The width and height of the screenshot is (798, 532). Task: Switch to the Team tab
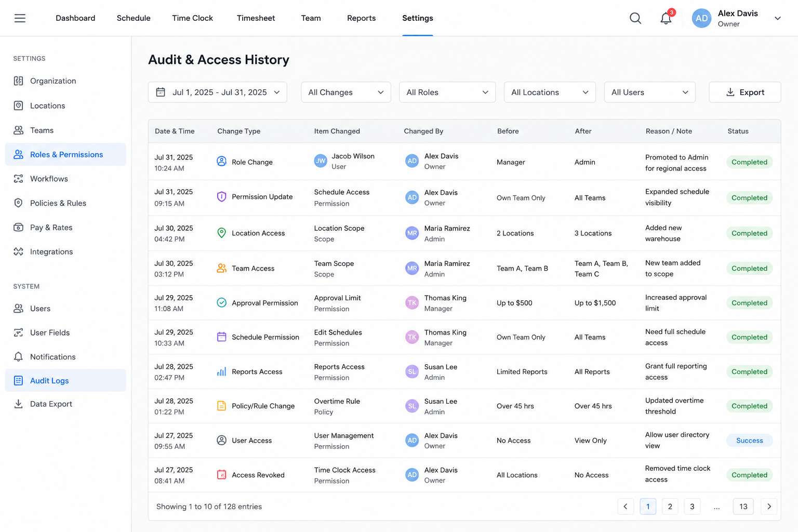pos(311,18)
